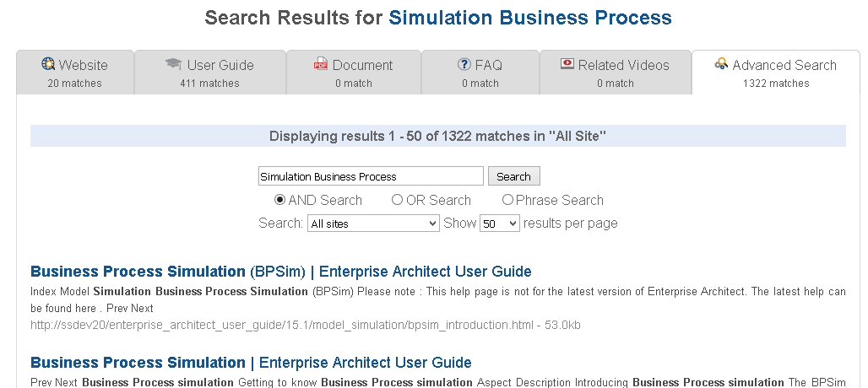The width and height of the screenshot is (868, 388).
Task: Click the PDF Document tab icon
Action: pos(321,64)
